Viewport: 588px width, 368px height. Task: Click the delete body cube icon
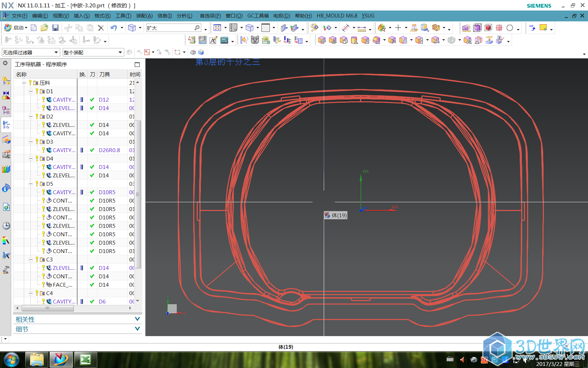coord(392,40)
